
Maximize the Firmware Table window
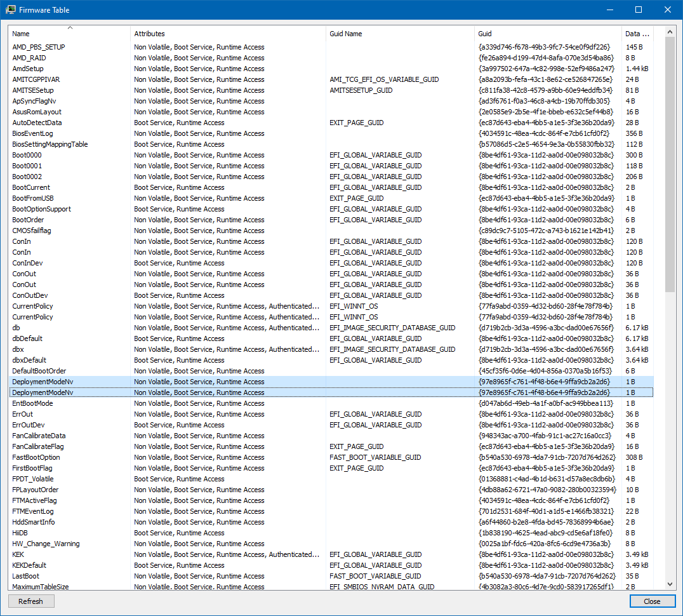click(x=639, y=10)
